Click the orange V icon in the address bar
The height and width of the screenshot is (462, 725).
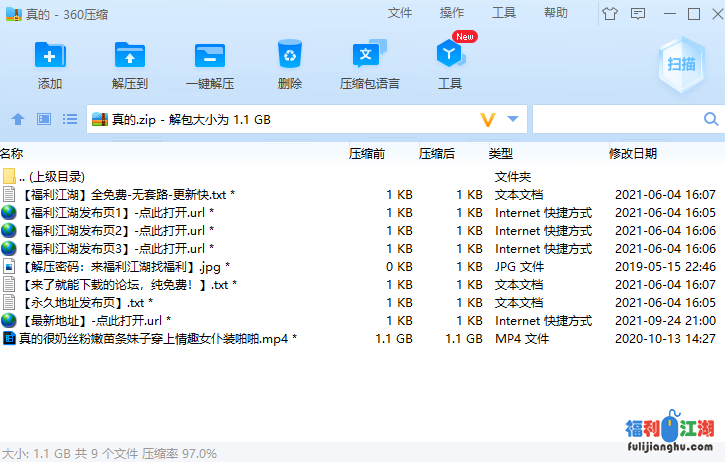click(488, 120)
